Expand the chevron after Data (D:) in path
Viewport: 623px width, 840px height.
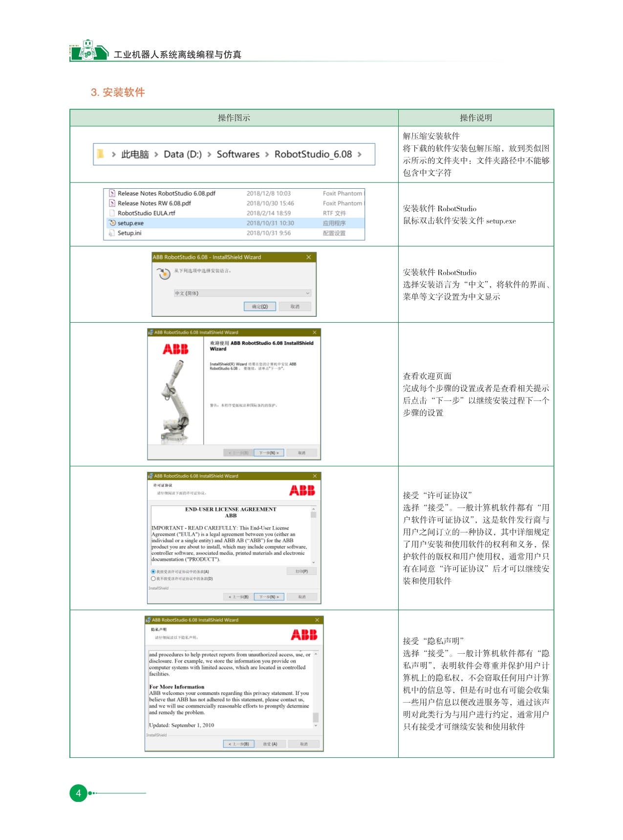tap(209, 155)
